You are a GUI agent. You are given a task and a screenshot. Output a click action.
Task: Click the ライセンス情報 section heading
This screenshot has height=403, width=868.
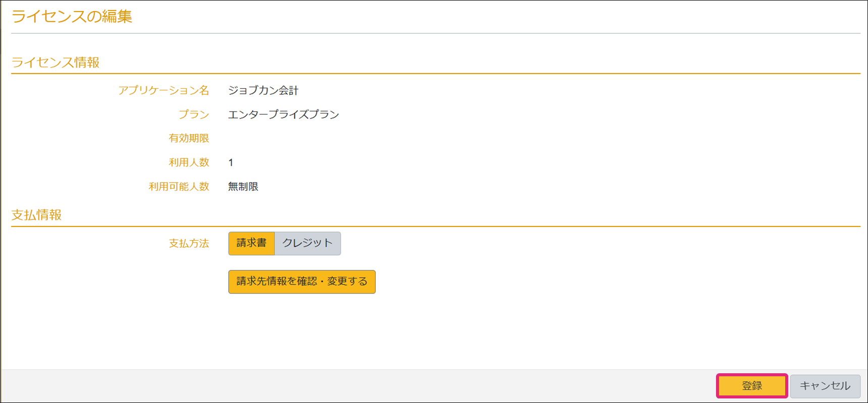(56, 63)
